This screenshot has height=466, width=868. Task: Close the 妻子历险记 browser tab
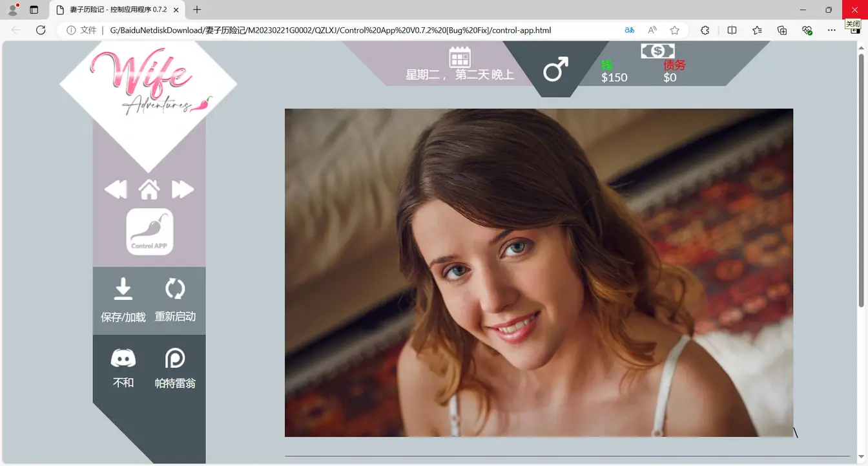(176, 10)
